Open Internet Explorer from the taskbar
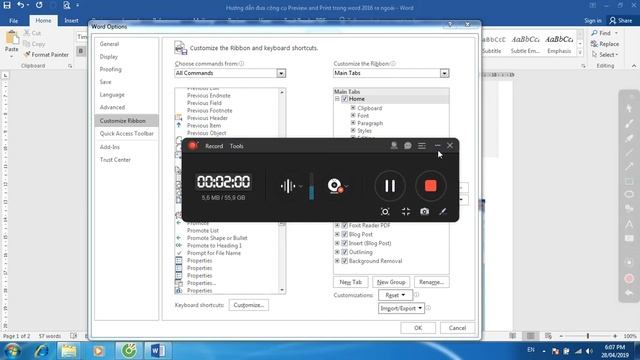 (41, 351)
